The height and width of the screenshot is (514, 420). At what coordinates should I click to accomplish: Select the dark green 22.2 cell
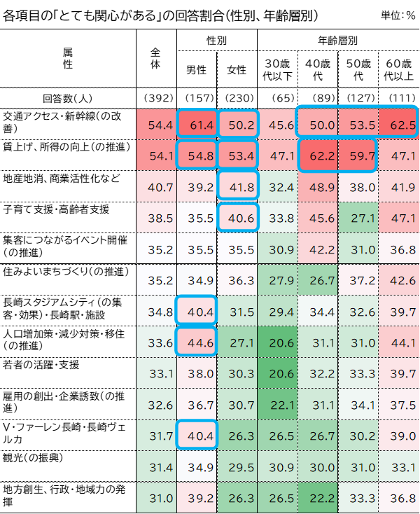coord(318,498)
